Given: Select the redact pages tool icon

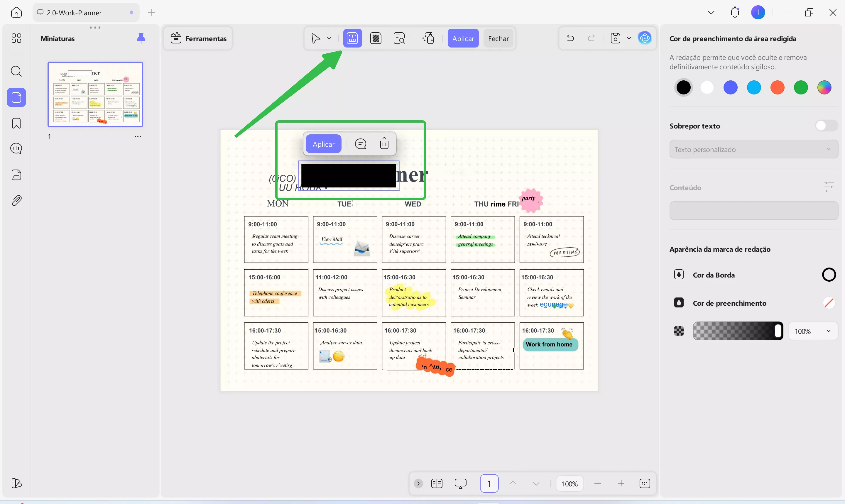Looking at the screenshot, I should click(x=376, y=38).
